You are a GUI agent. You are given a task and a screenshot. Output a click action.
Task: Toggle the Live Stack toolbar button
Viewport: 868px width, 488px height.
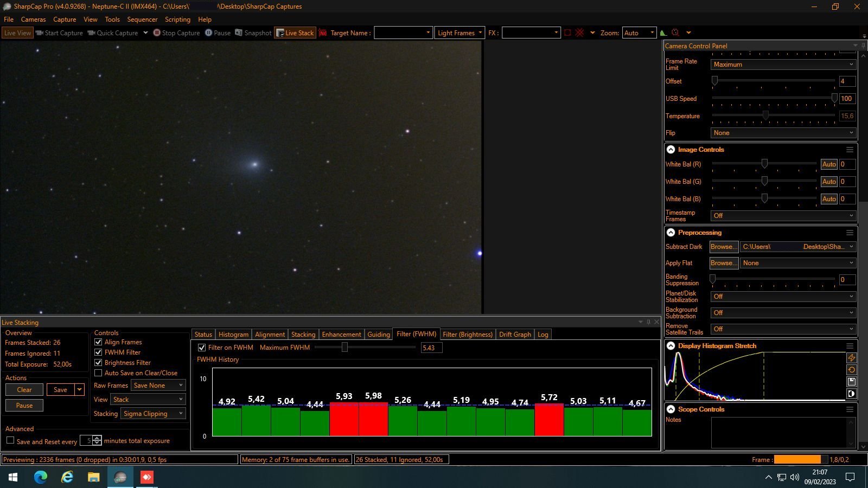[x=295, y=33]
